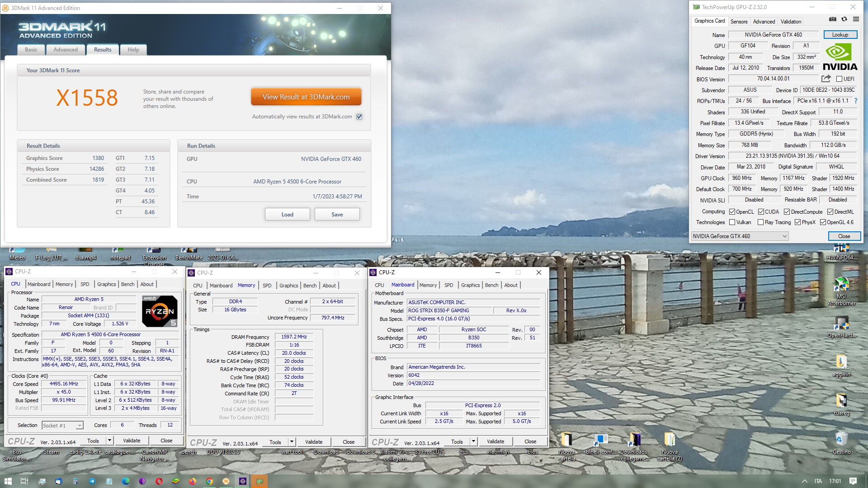Open the Bench tab in the Mainboard CPU-Z window

point(491,285)
